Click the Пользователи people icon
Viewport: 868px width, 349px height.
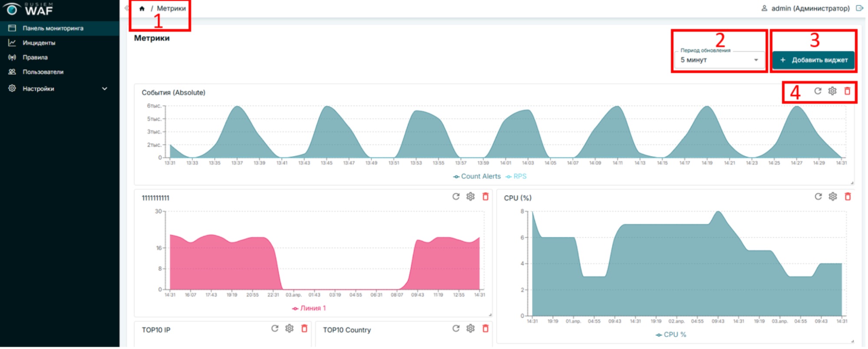[x=12, y=72]
